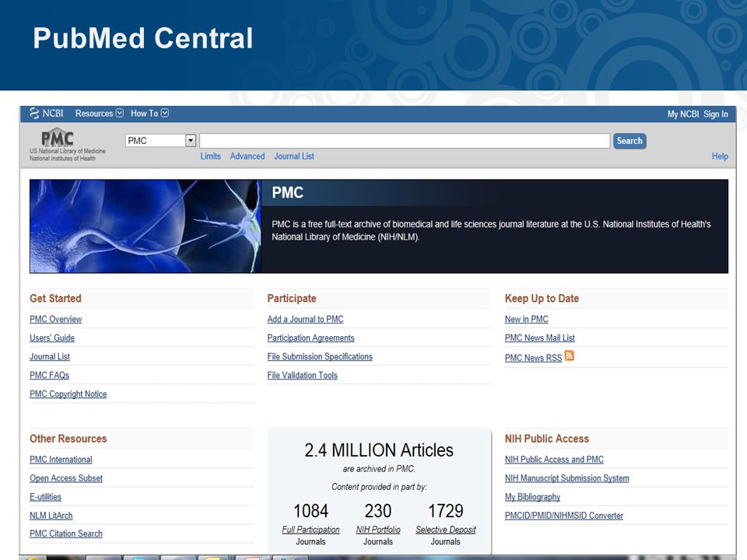The width and height of the screenshot is (747, 560).
Task: Open Journal List link under search box
Action: [294, 156]
